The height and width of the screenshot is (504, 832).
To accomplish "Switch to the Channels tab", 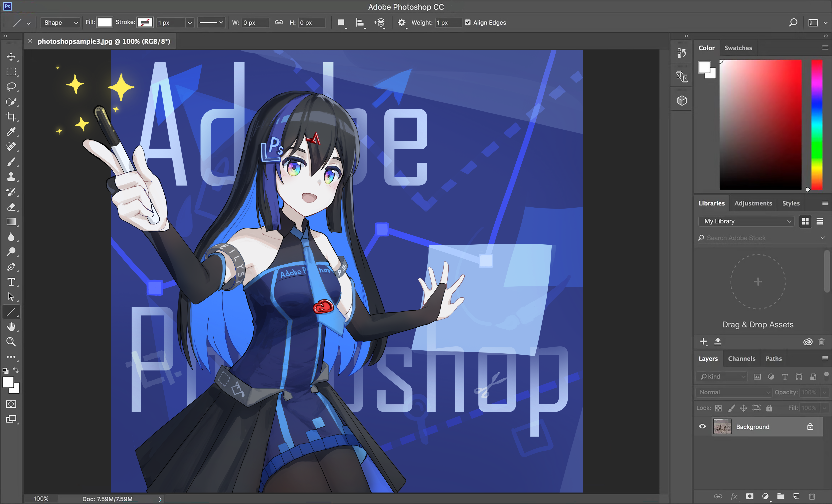I will click(x=741, y=359).
